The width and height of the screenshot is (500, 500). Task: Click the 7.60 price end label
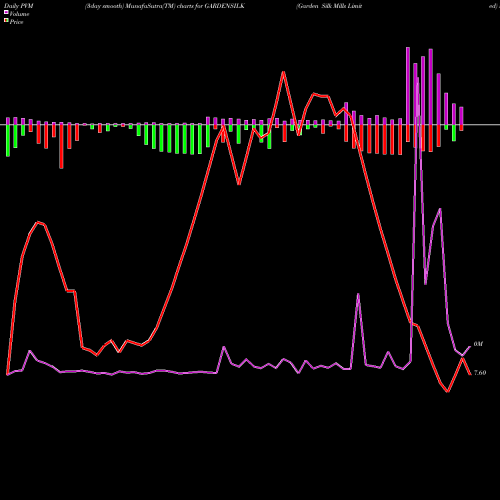480,373
